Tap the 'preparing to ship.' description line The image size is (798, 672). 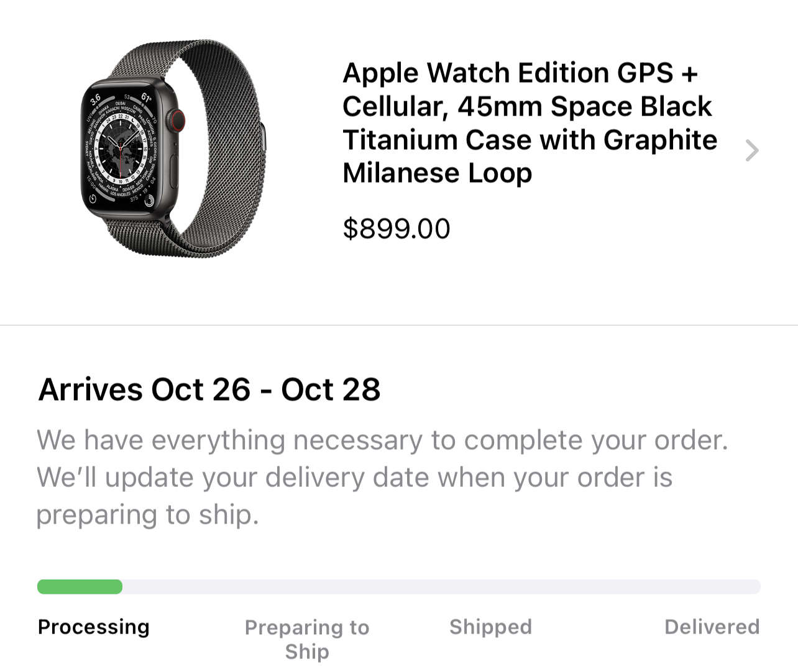tap(147, 515)
